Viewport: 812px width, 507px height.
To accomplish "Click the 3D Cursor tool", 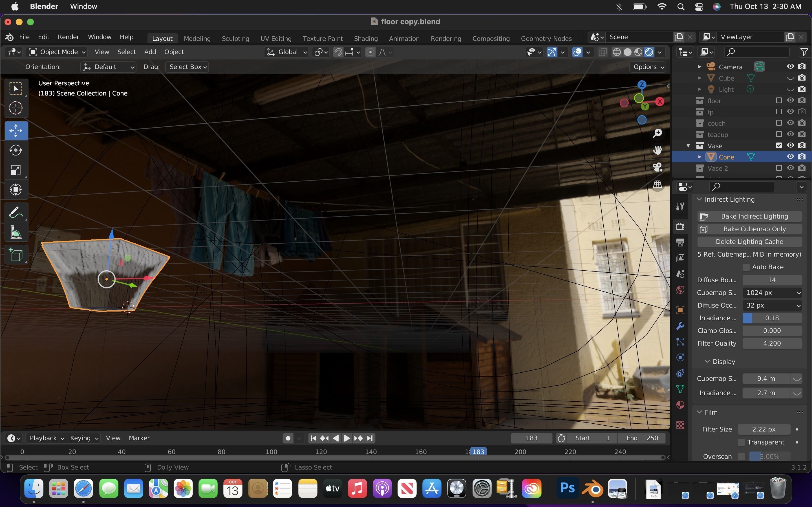I will point(16,108).
